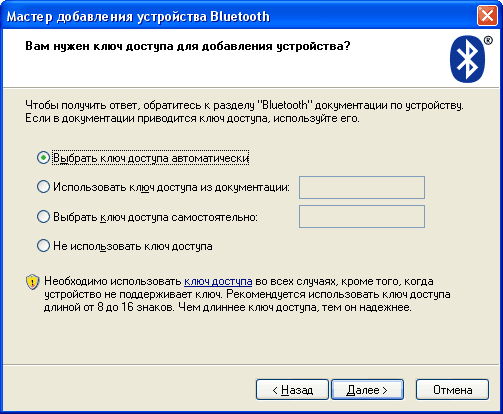
Task: Go back with the 'Назад' button
Action: (292, 389)
